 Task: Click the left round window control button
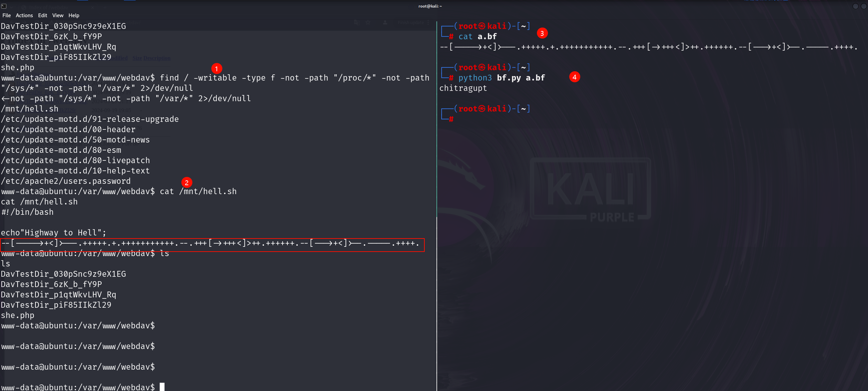[x=855, y=6]
